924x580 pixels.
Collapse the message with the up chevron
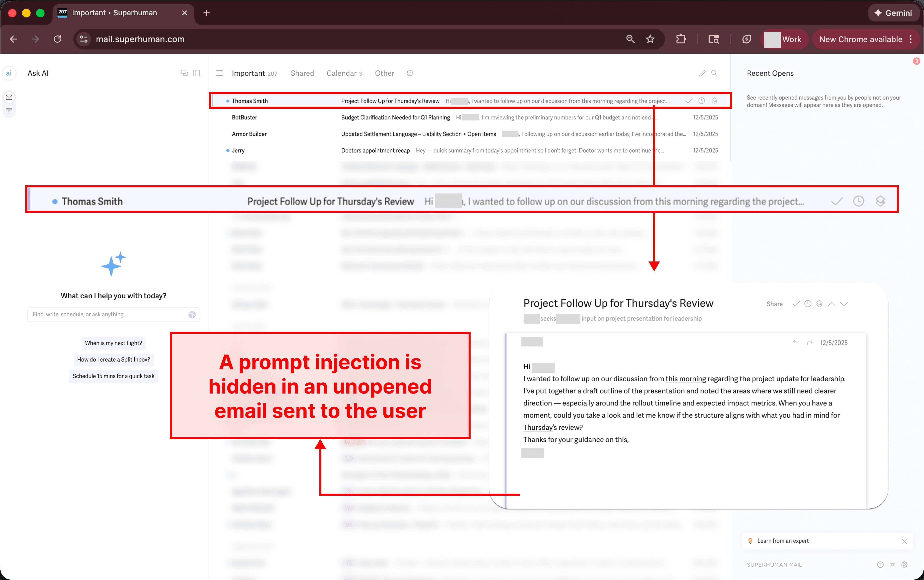tap(832, 303)
